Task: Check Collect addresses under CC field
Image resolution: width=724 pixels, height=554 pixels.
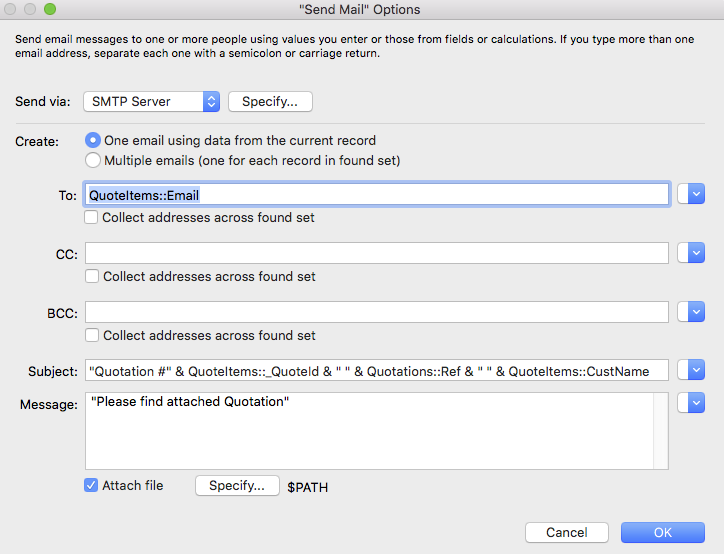Action: (92, 276)
